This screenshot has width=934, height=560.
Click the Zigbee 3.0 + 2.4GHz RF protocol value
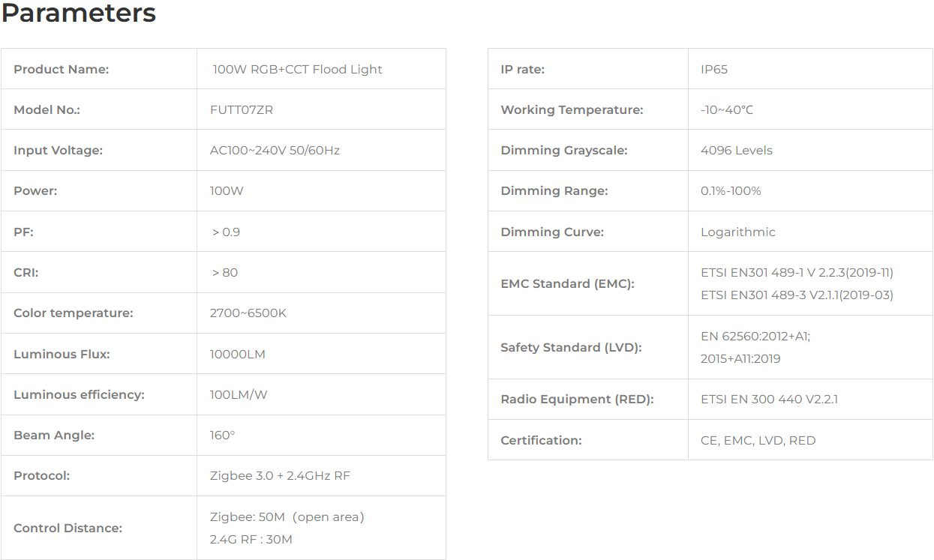point(280,475)
